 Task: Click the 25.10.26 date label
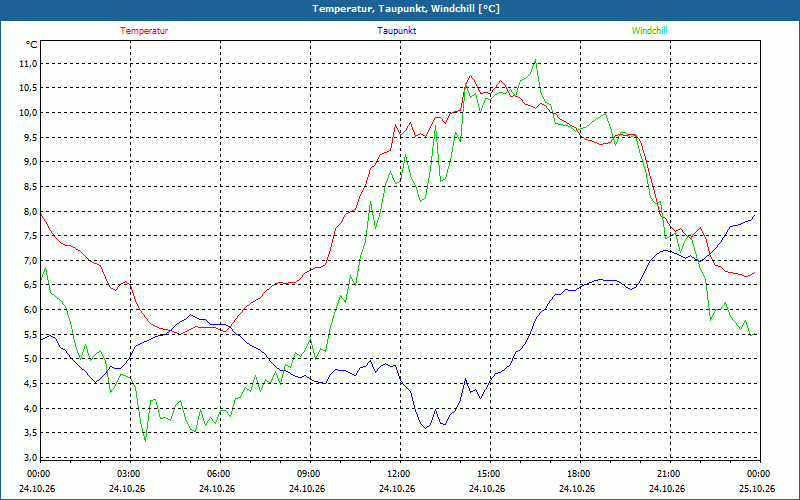point(757,488)
